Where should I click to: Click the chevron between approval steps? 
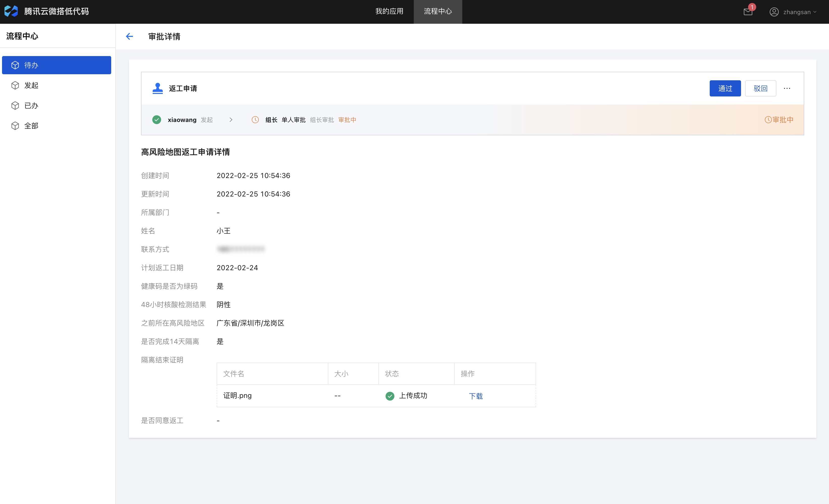(231, 120)
